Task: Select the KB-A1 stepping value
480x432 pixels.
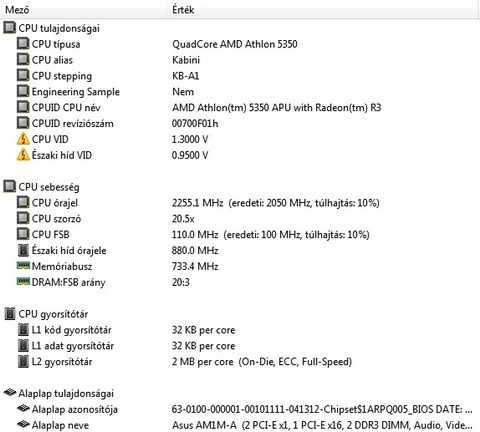Action: click(185, 76)
